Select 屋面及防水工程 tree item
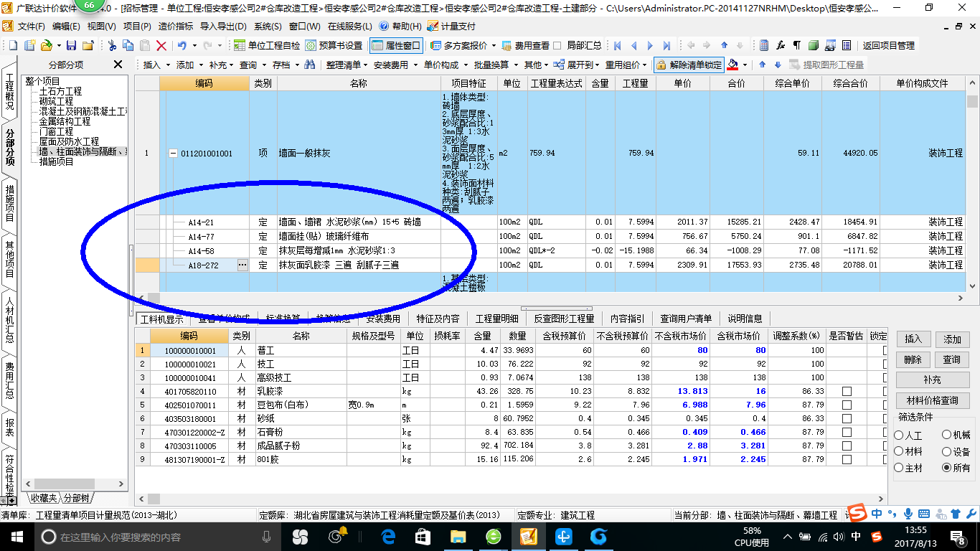 click(x=69, y=142)
